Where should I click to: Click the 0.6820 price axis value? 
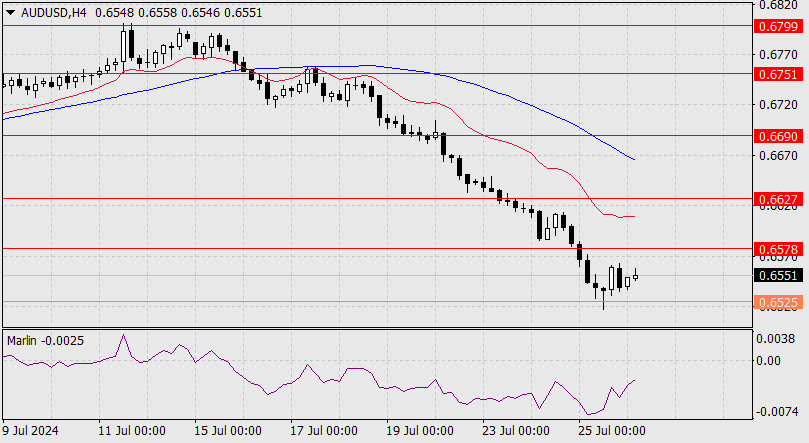[778, 5]
